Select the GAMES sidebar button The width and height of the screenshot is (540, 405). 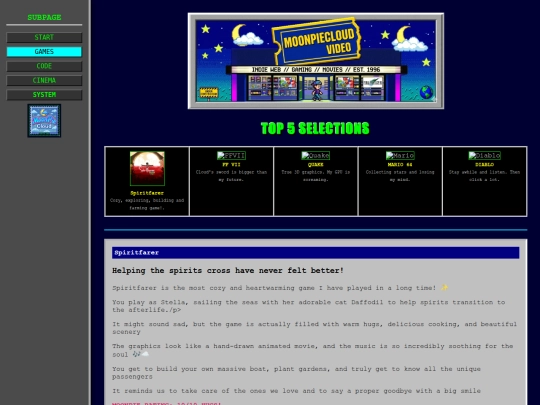click(x=44, y=52)
